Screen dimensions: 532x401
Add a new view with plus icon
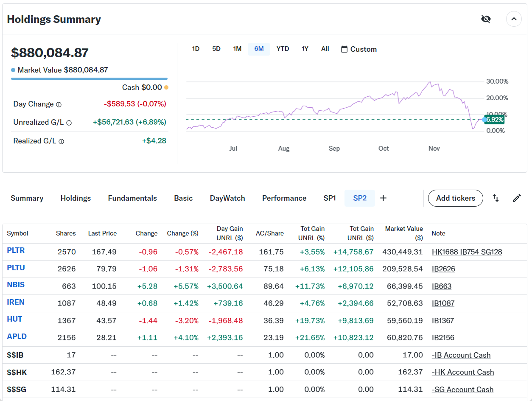(383, 198)
